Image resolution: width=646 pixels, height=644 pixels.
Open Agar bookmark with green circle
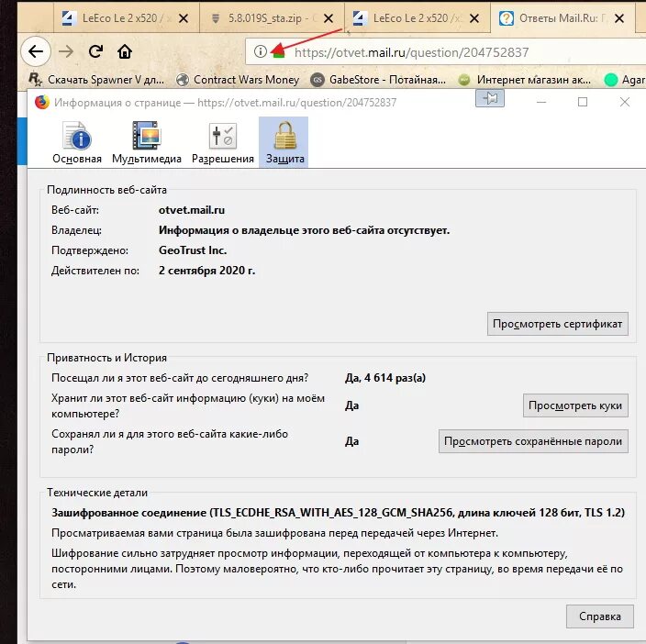pyautogui.click(x=625, y=80)
